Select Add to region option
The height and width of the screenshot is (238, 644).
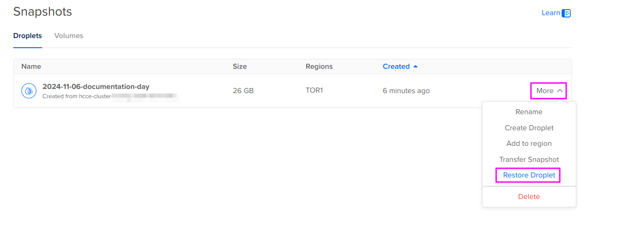[529, 144]
